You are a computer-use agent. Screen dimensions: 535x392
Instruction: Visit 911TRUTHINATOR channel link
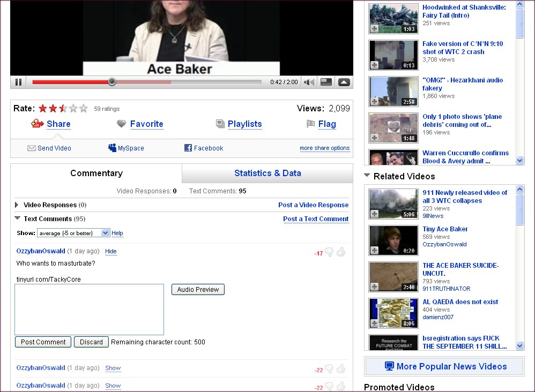[x=447, y=289]
